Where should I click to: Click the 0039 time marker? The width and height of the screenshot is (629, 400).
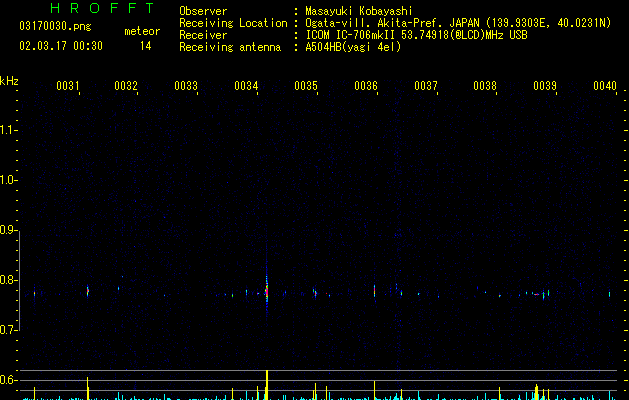tap(545, 86)
